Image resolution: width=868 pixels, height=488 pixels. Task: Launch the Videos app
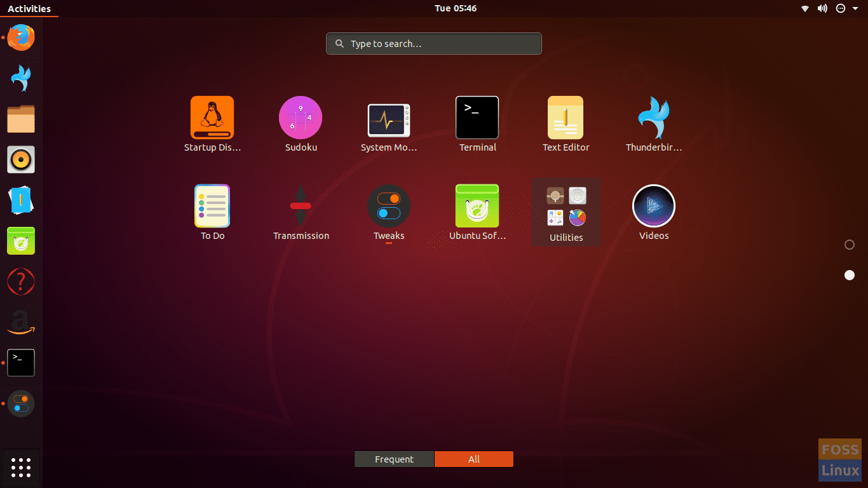[x=654, y=213]
